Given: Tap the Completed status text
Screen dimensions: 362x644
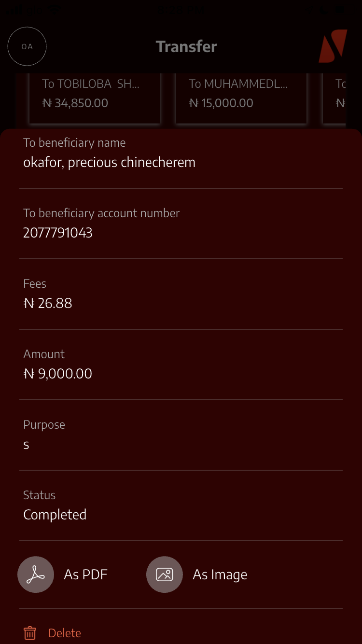Looking at the screenshot, I should [x=55, y=515].
